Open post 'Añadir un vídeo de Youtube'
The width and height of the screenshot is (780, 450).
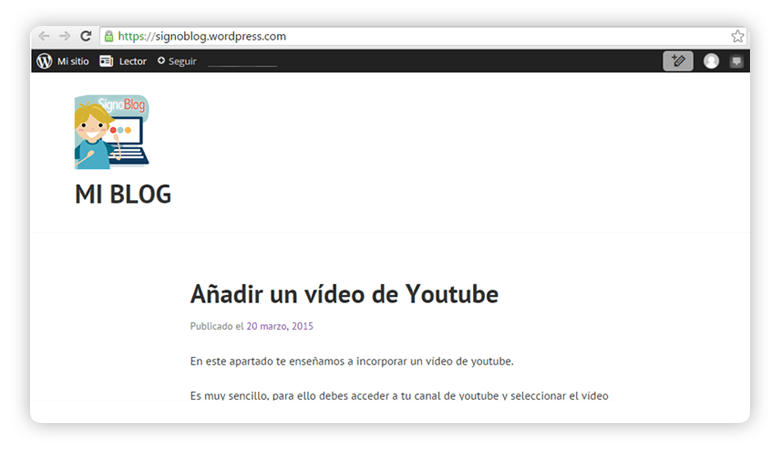(344, 294)
